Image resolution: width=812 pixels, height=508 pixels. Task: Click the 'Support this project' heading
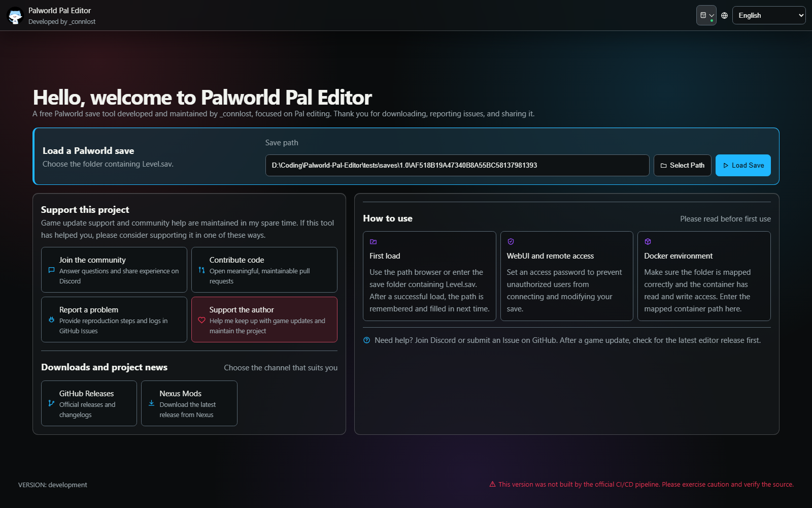pyautogui.click(x=85, y=210)
